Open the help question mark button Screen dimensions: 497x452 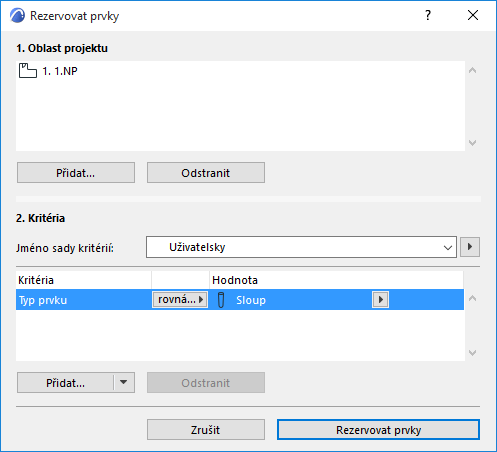[x=428, y=15]
